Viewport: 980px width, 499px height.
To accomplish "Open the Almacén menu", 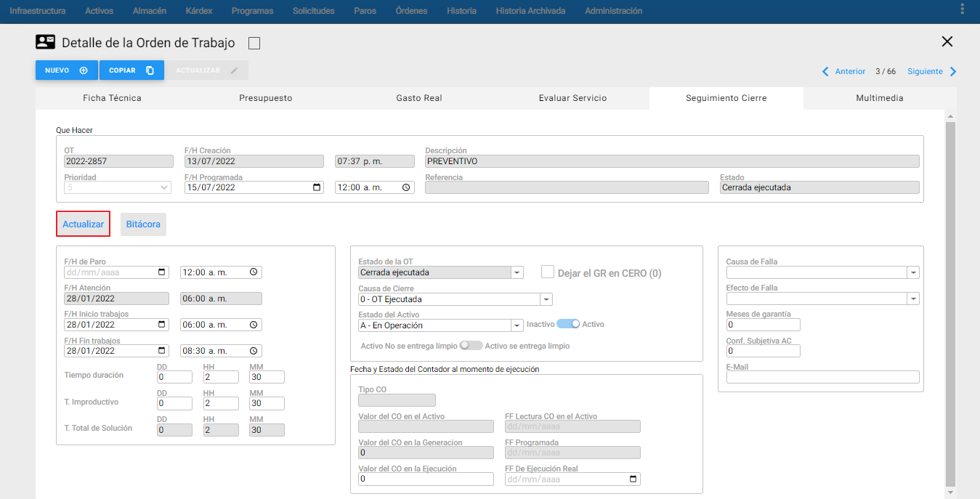I will (150, 11).
